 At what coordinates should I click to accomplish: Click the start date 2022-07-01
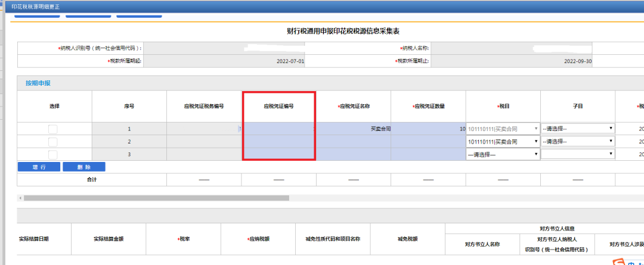(x=290, y=61)
